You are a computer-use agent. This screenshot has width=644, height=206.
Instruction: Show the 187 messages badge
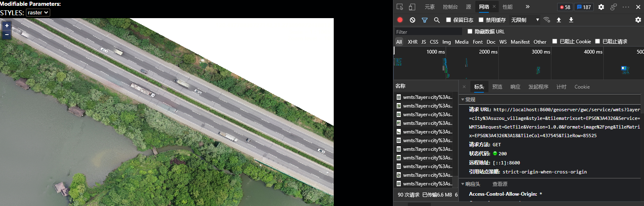[x=584, y=7]
